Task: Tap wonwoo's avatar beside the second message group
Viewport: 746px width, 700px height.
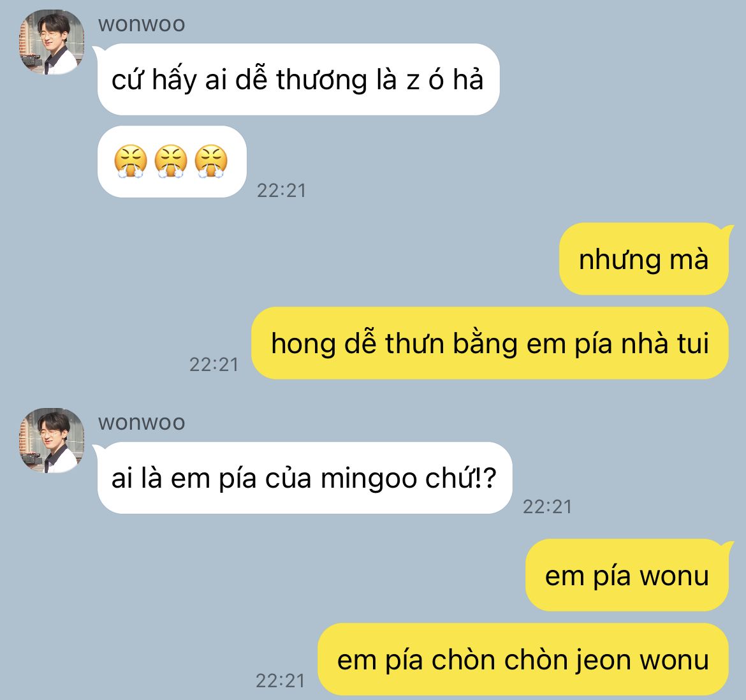Action: point(52,441)
